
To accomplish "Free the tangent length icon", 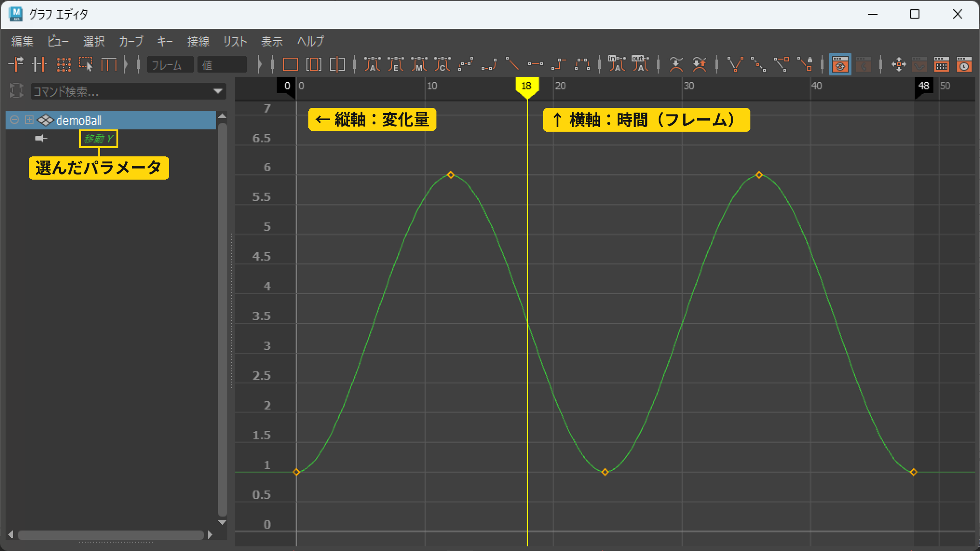I will pyautogui.click(x=782, y=64).
